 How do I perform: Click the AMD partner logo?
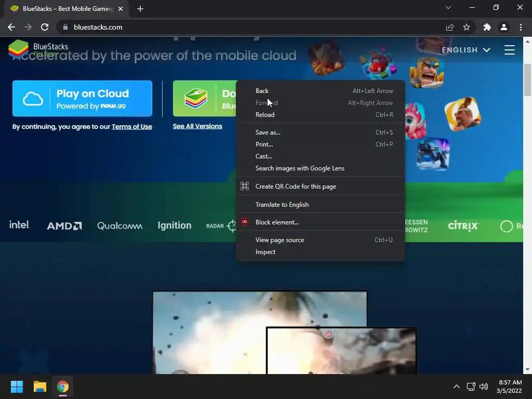(x=64, y=225)
